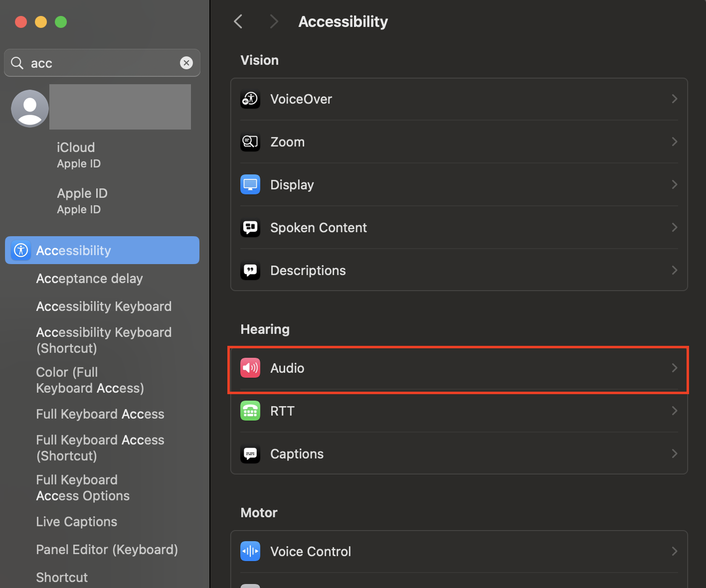706x588 pixels.
Task: Open the Audio settings label
Action: [287, 368]
